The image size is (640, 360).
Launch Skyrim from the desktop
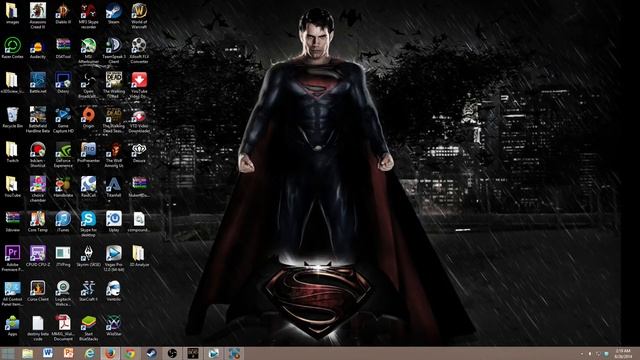[x=88, y=256]
